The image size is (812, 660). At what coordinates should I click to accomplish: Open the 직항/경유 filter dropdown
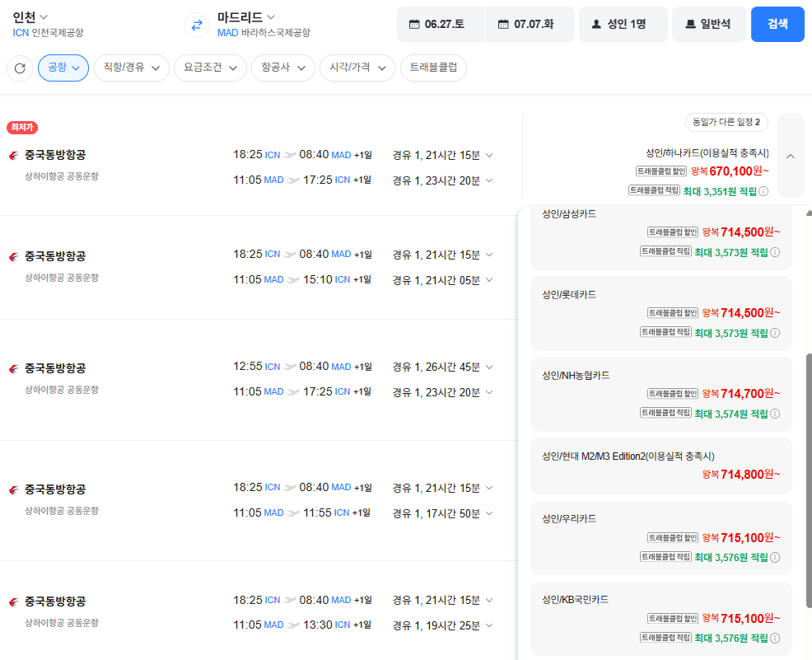(x=132, y=68)
